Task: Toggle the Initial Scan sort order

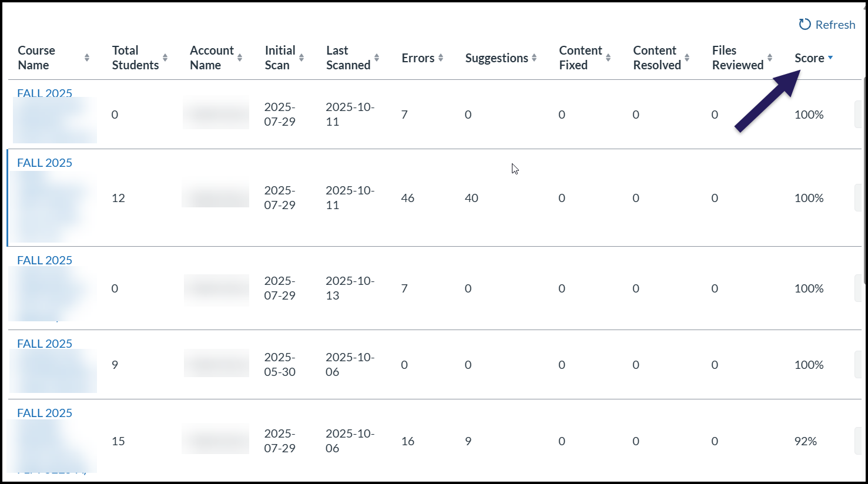Action: 303,58
